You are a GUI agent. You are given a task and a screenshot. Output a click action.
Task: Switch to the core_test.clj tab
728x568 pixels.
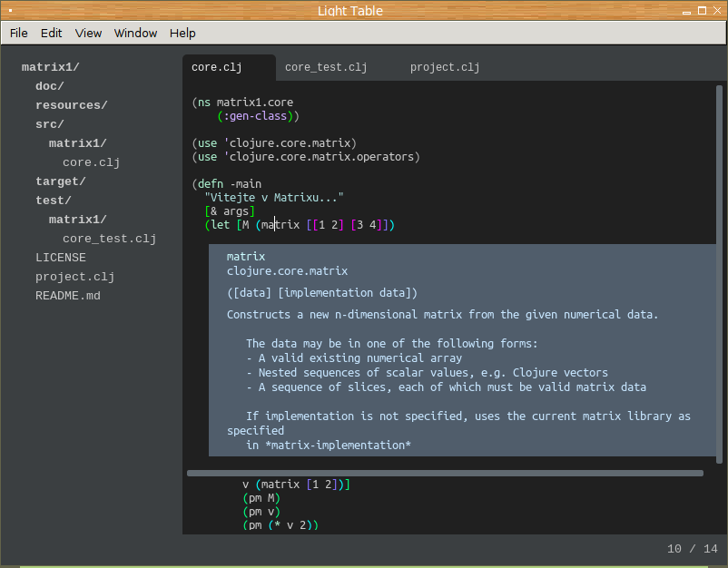pyautogui.click(x=325, y=67)
